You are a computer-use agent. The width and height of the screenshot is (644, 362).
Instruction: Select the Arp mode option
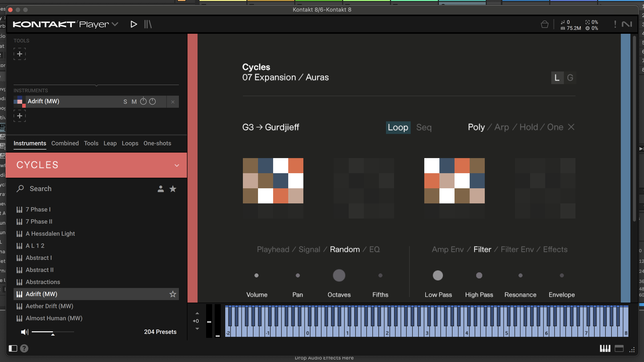tap(501, 127)
